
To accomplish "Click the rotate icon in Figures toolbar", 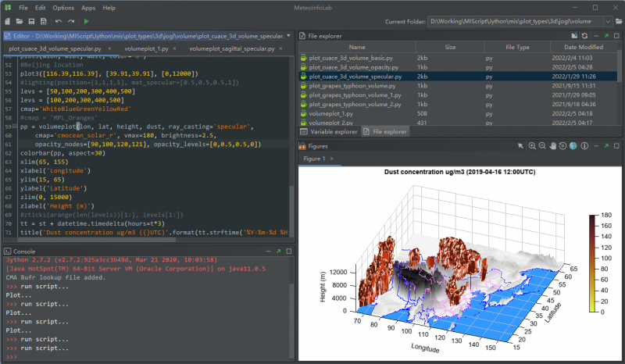I will [562, 146].
